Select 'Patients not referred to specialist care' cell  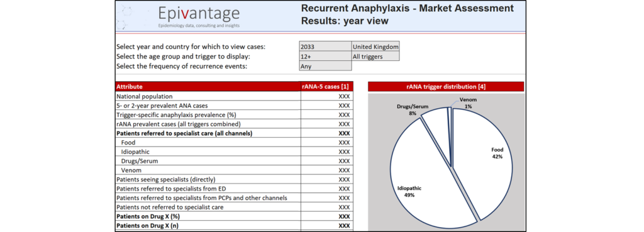tap(208, 207)
